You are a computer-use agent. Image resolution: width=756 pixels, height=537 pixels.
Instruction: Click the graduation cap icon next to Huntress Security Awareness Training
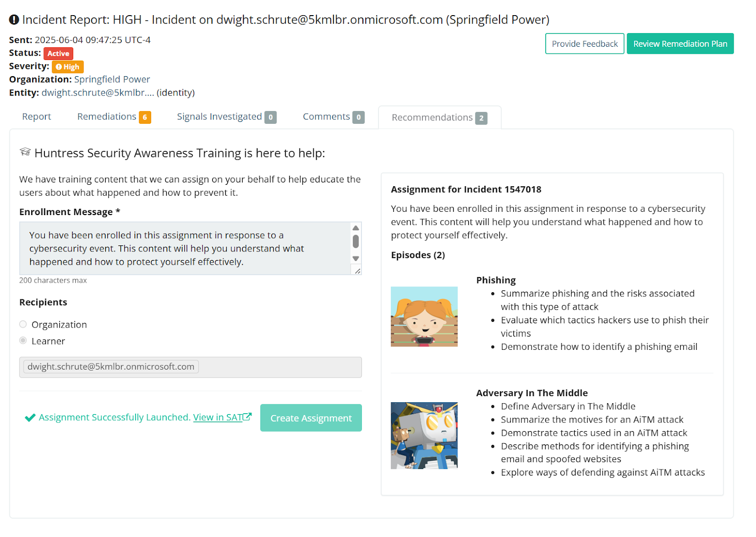click(x=25, y=152)
